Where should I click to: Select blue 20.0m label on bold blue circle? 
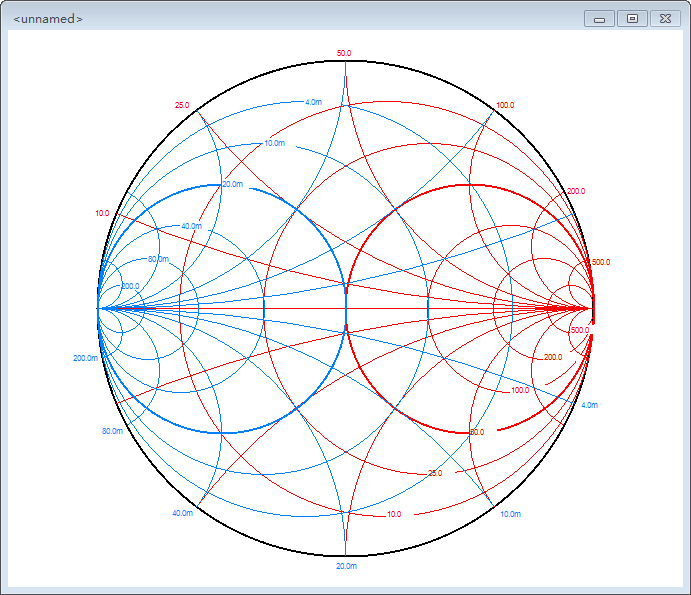[233, 184]
